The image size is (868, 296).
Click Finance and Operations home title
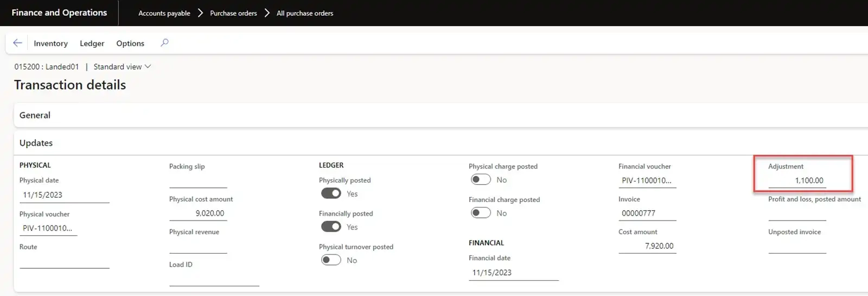click(59, 12)
